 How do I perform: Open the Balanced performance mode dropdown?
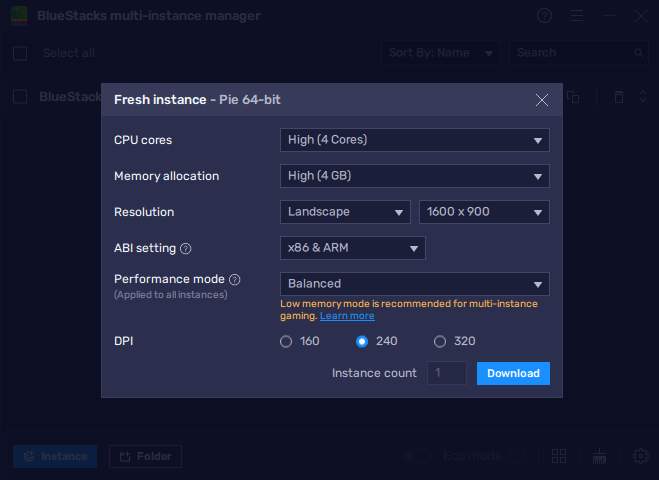tap(415, 284)
